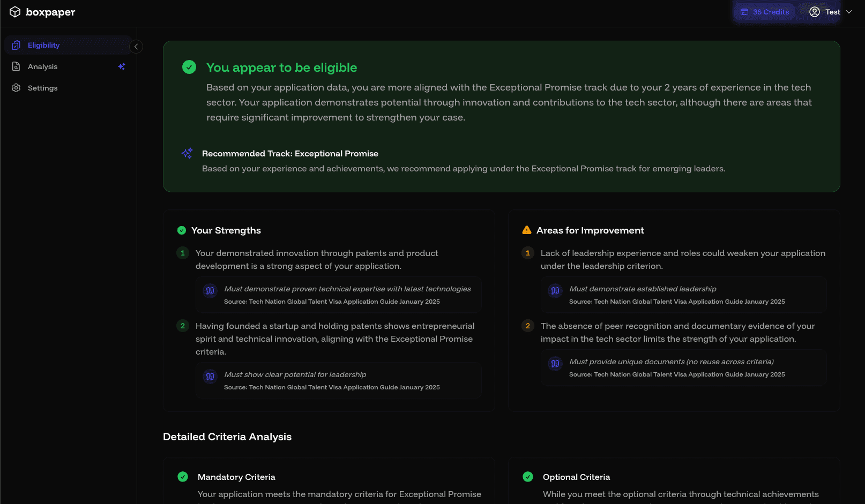
Task: Click the user profile avatar icon
Action: [815, 11]
